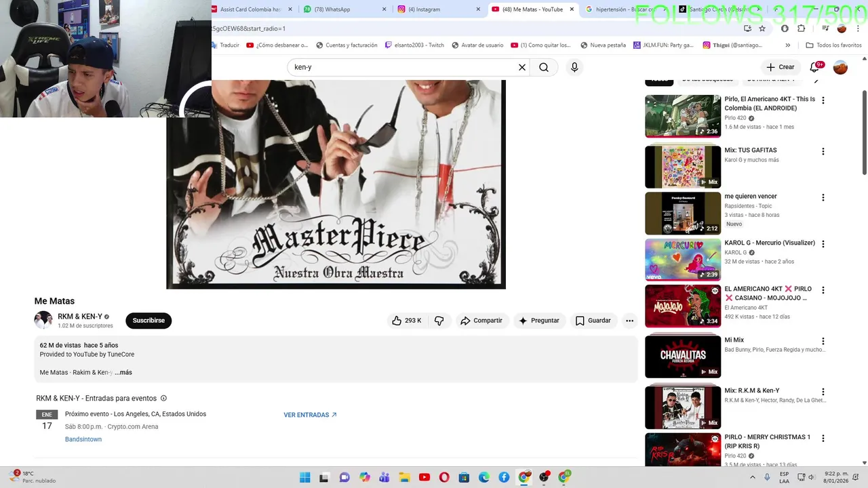868x488 pixels.
Task: Open options for MOJOJOJO video
Action: (x=823, y=290)
